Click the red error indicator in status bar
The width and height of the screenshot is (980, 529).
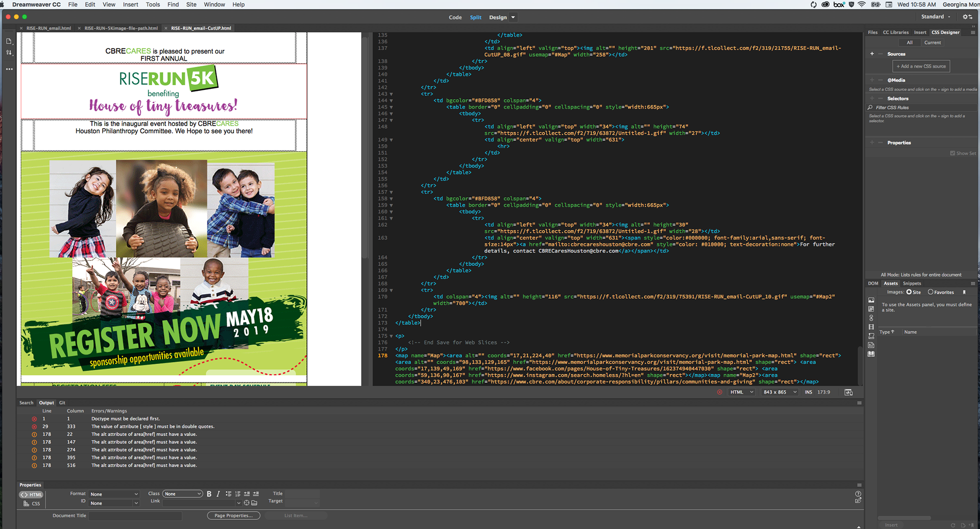click(720, 392)
